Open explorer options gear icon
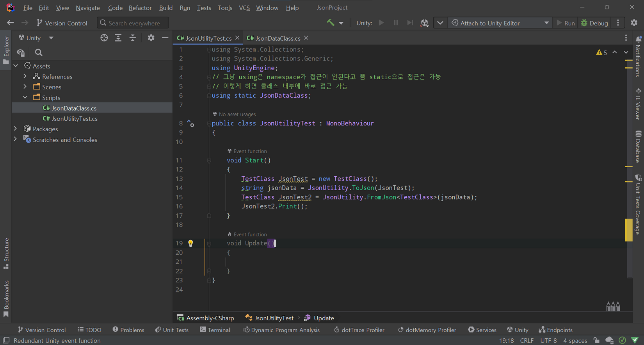644x345 pixels. (151, 38)
